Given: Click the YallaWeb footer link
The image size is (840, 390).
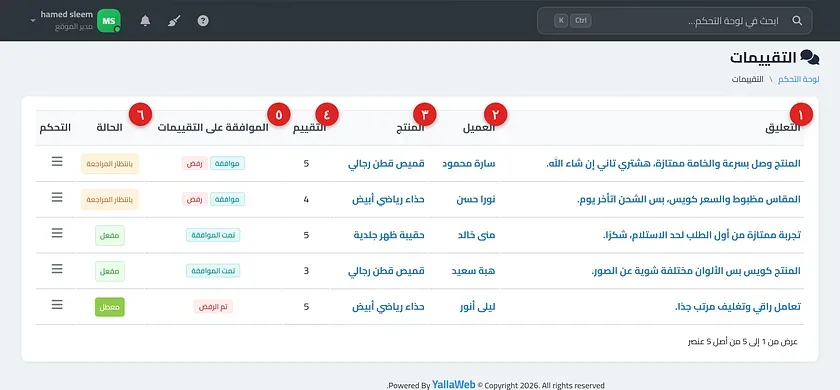Looking at the screenshot, I should tap(454, 385).
